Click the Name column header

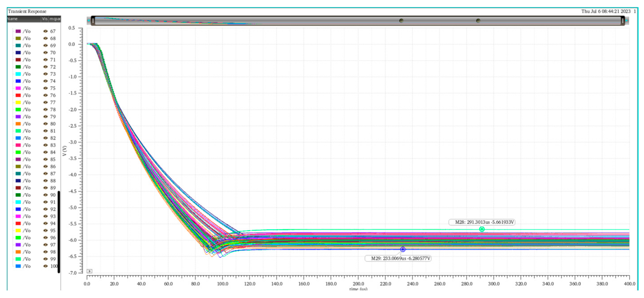point(12,19)
